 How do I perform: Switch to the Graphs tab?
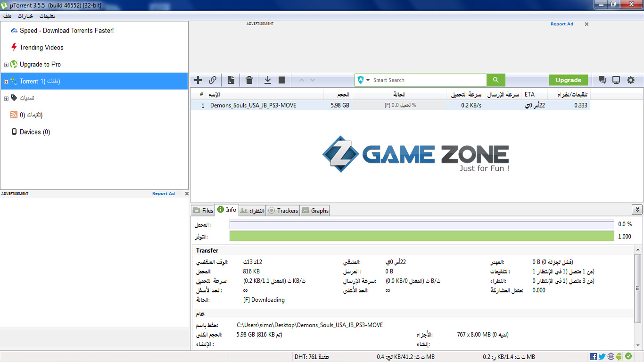[x=315, y=211]
